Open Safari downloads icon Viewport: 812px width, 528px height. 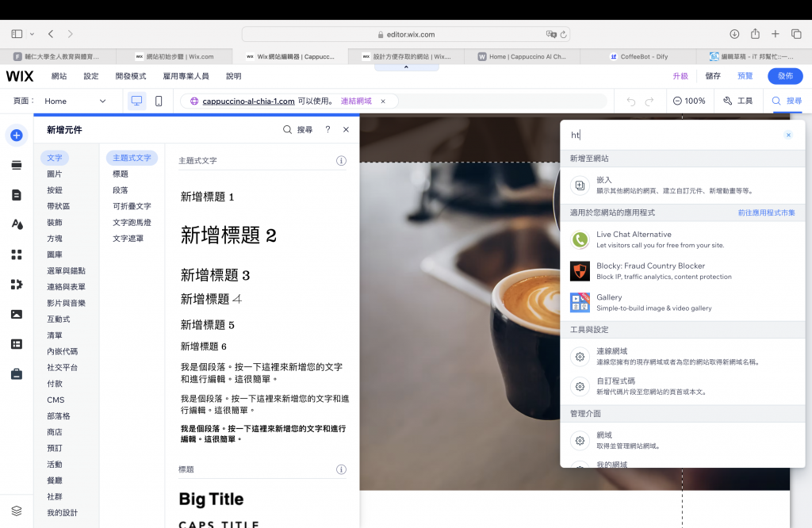click(x=734, y=34)
